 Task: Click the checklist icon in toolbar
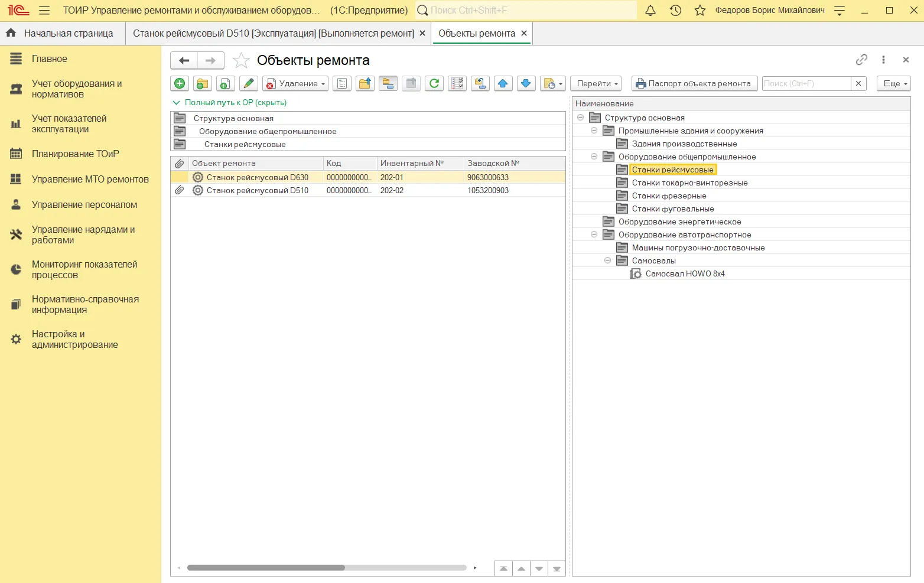(x=457, y=83)
